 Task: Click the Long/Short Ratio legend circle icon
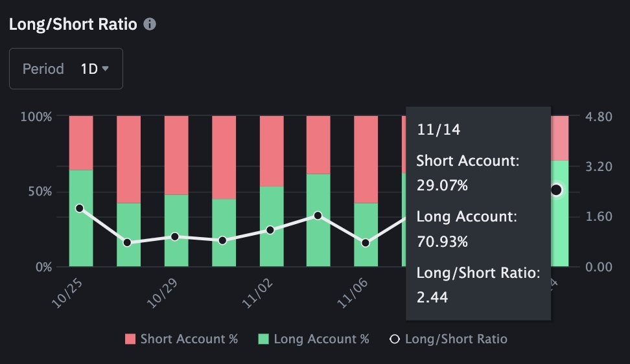[395, 339]
